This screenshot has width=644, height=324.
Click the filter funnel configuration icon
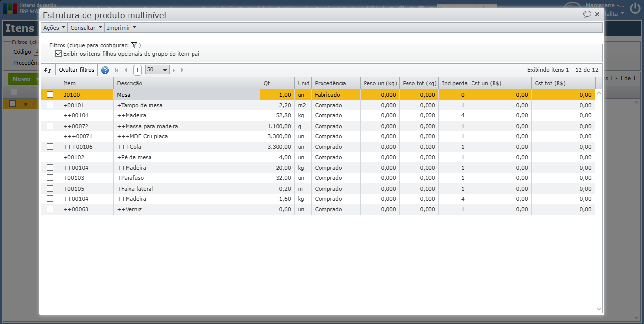134,45
